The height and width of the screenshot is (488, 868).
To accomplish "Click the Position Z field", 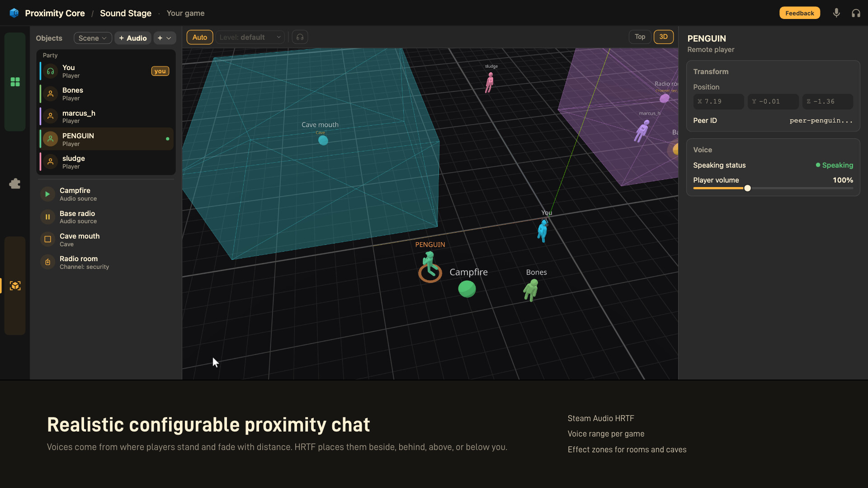I will [x=828, y=101].
